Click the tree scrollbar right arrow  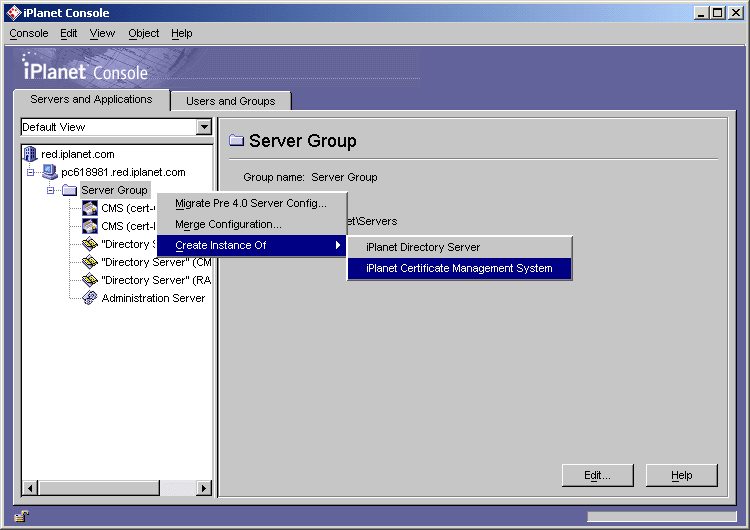(204, 488)
